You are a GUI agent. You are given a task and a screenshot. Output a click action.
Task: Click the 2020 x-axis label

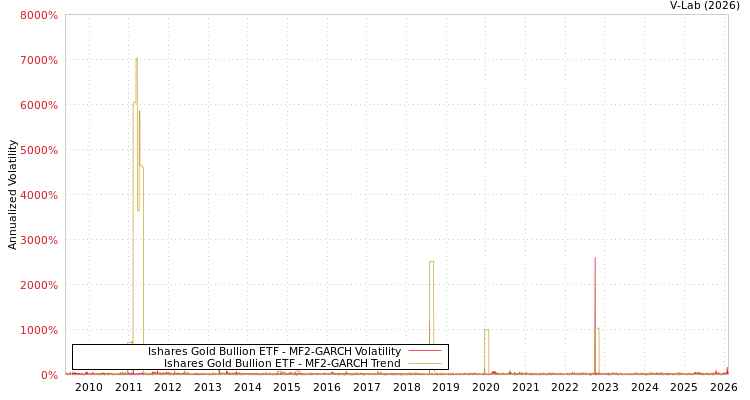(485, 387)
